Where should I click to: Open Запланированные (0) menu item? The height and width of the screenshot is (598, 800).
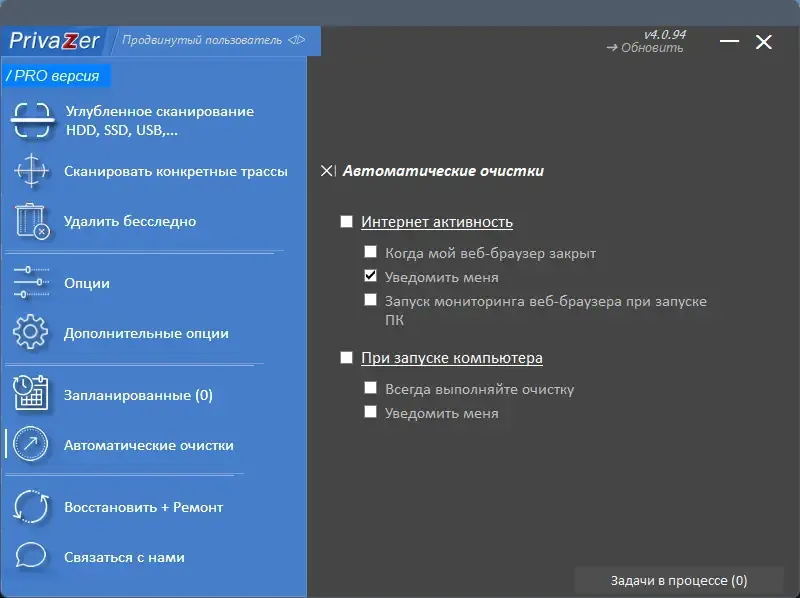(x=138, y=395)
